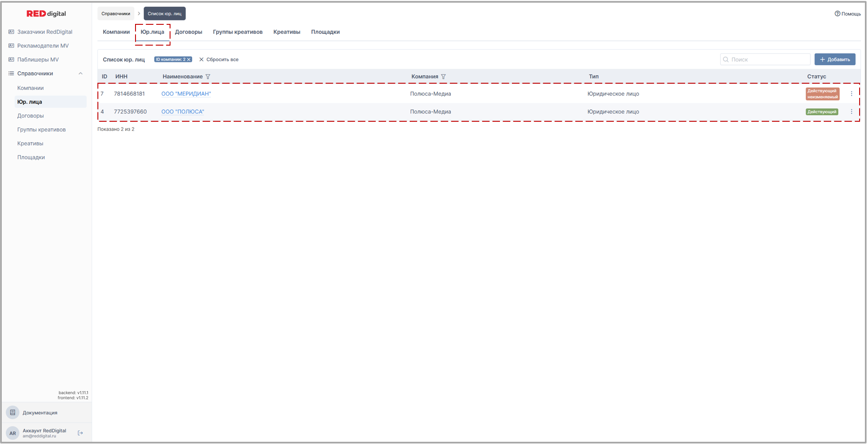Remove the ID компании: 2 filter chip

point(189,59)
